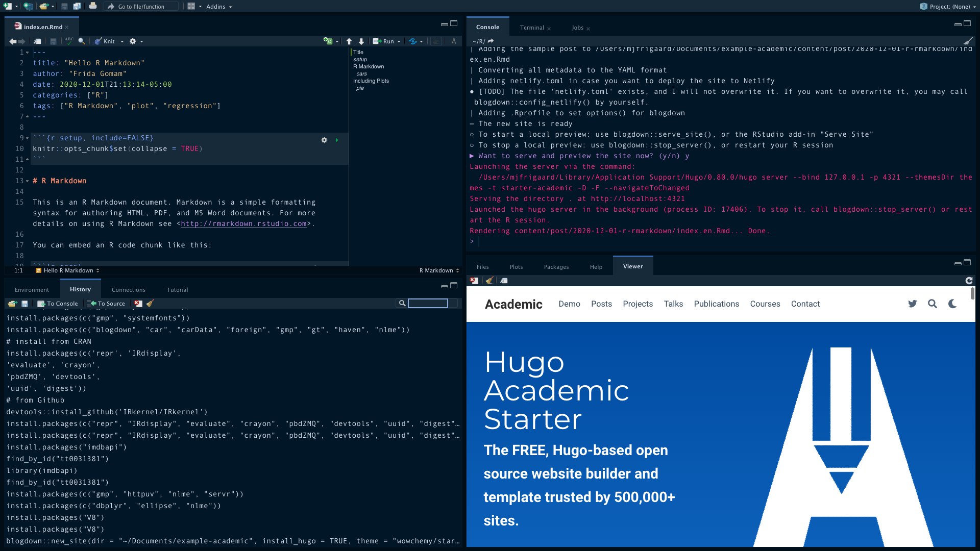The width and height of the screenshot is (980, 551).
Task: Switch to the visual markdown editor
Action: pos(454,41)
